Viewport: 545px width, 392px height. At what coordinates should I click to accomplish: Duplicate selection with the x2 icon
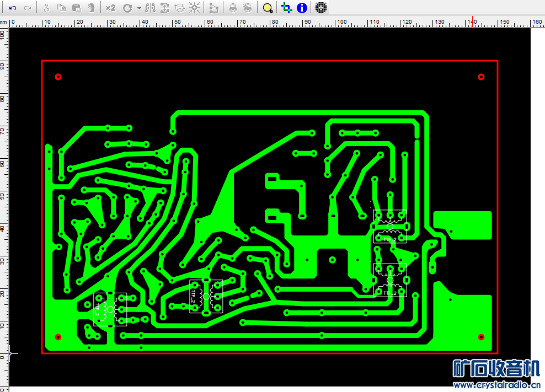pos(110,8)
